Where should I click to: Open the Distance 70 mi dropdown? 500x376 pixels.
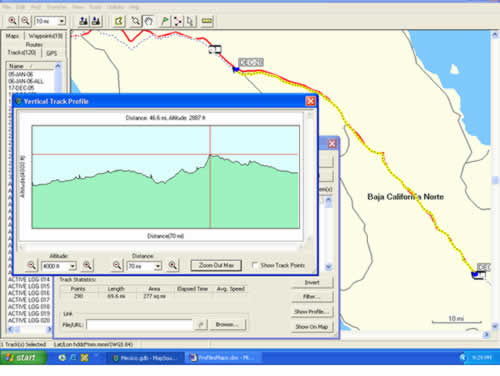click(158, 266)
